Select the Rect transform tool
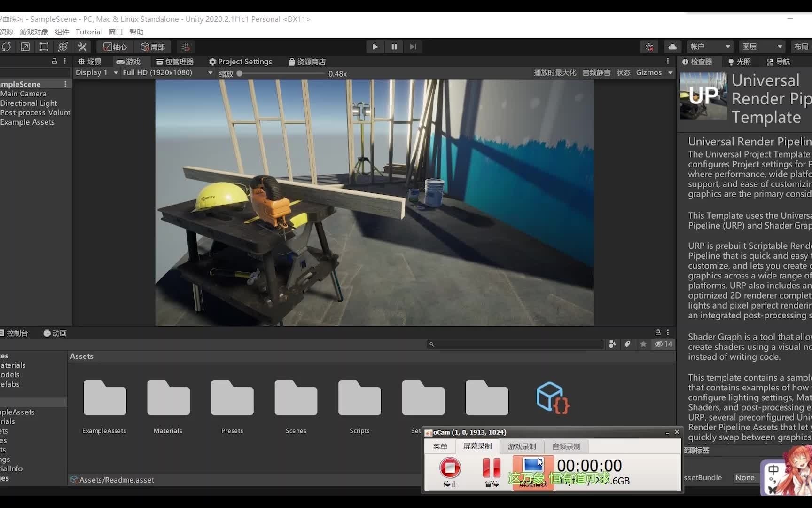812x508 pixels. tap(44, 47)
